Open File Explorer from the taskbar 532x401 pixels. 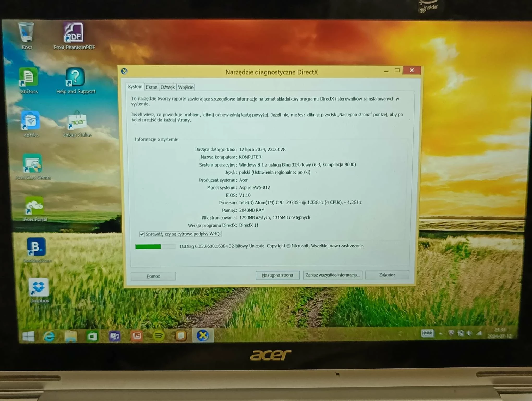pos(71,336)
